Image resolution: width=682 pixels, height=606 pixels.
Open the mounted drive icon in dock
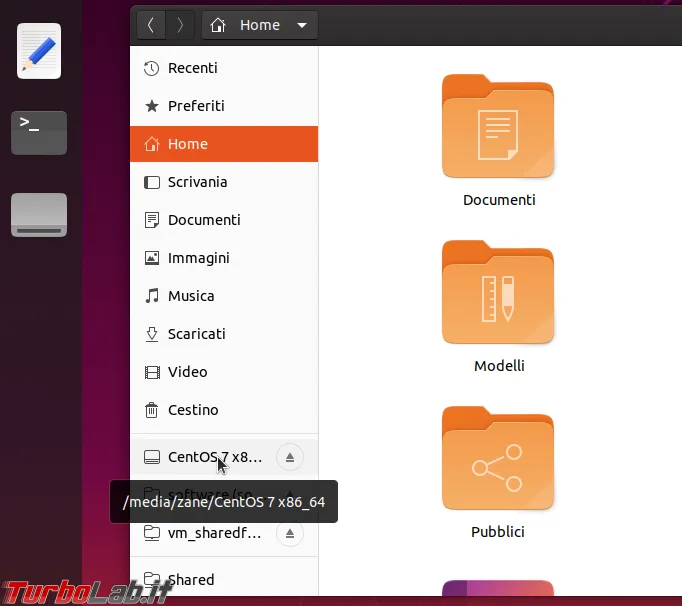39,215
